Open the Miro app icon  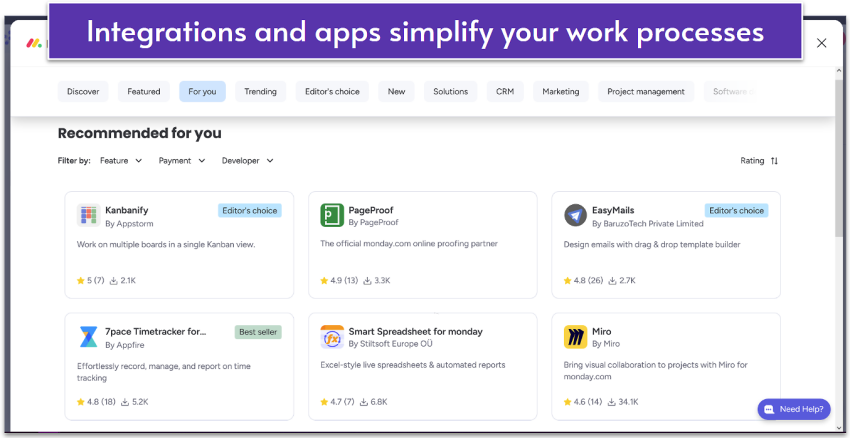(x=575, y=337)
